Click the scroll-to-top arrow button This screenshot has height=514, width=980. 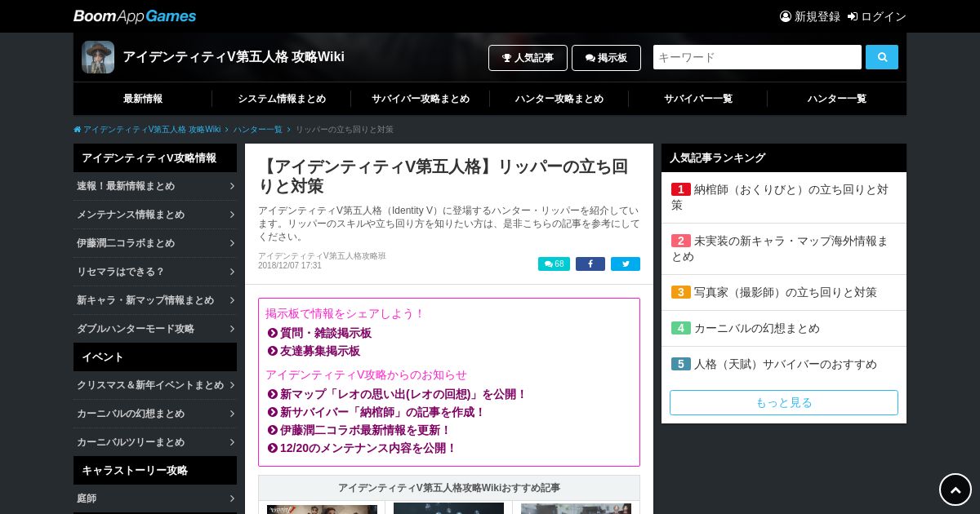955,490
